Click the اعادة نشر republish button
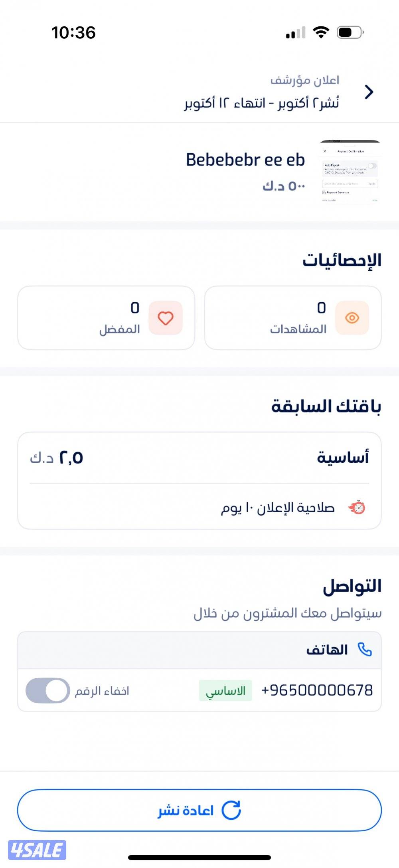The width and height of the screenshot is (399, 868). click(x=199, y=810)
